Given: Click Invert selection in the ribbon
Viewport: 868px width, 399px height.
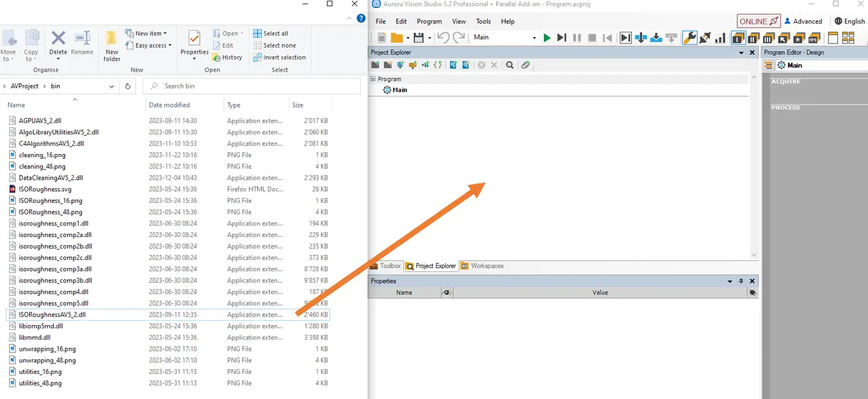Looking at the screenshot, I should (x=279, y=57).
